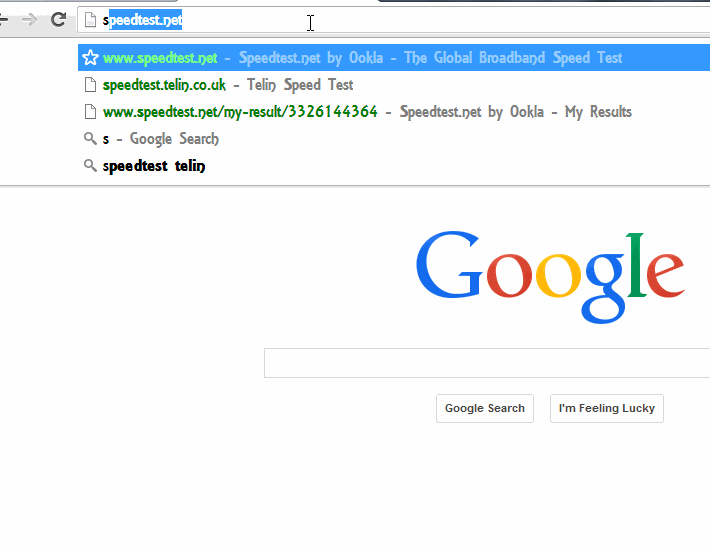The height and width of the screenshot is (552, 710).
Task: Click the Google logo
Action: pos(550,277)
